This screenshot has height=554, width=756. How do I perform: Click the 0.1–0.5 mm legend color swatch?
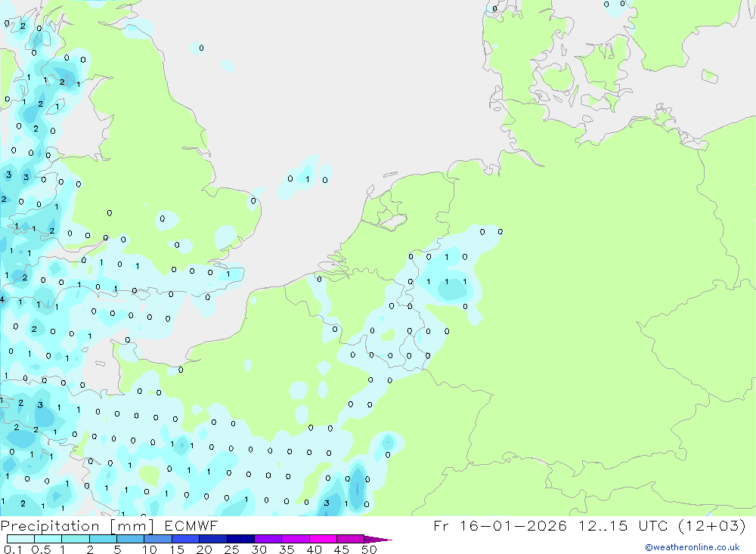[x=20, y=539]
